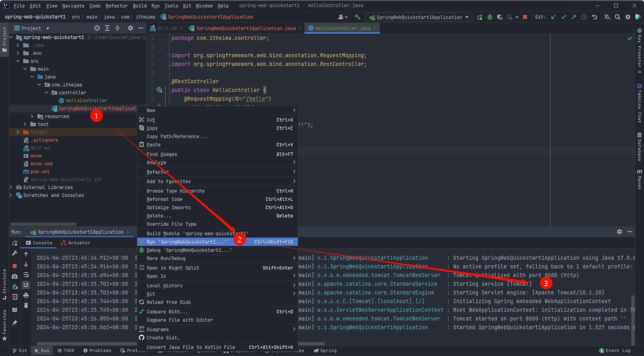The width and height of the screenshot is (644, 356).
Task: Toggle Scroll to End in console
Action: [x=26, y=285]
